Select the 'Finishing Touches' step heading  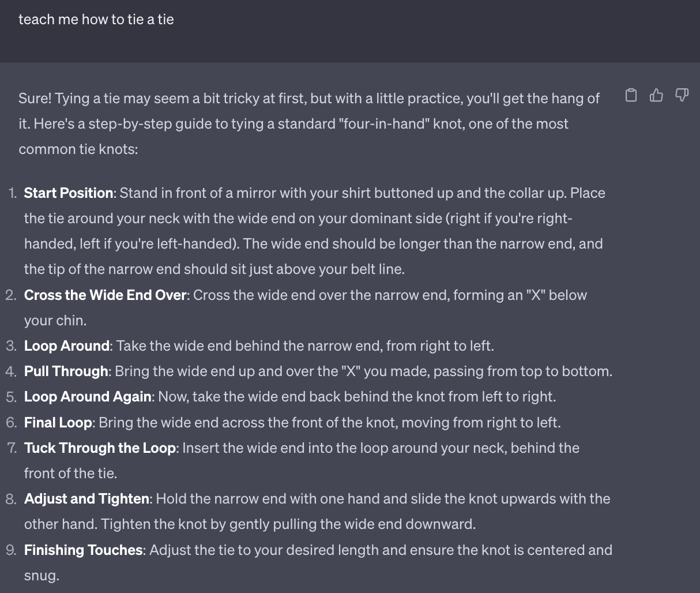pyautogui.click(x=84, y=550)
